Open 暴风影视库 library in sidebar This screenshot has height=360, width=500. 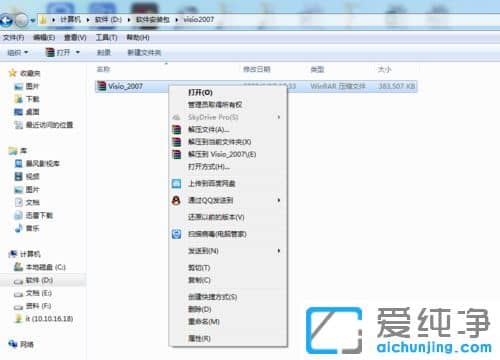click(x=37, y=163)
